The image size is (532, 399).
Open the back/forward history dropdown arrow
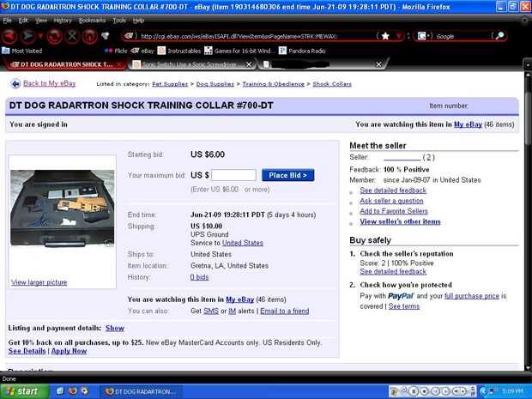tap(40, 36)
